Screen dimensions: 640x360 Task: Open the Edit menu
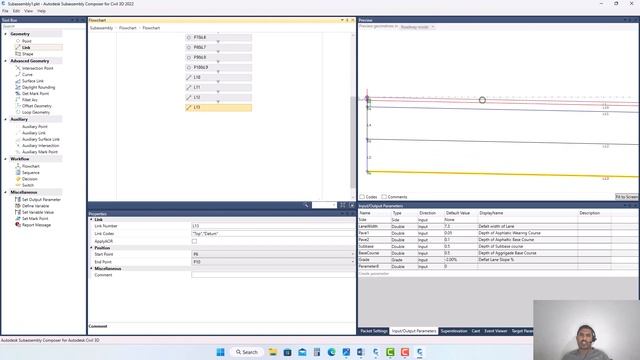pos(16,11)
